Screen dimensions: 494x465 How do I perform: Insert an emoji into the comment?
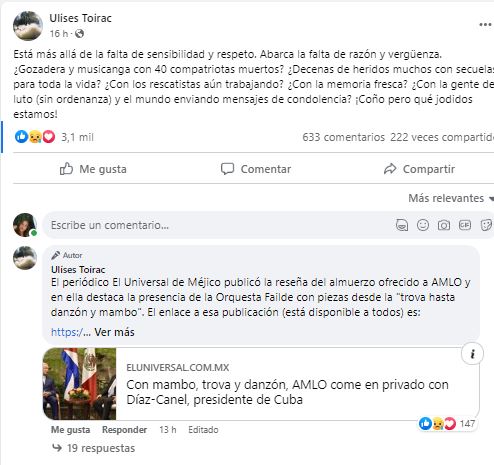[x=423, y=225]
